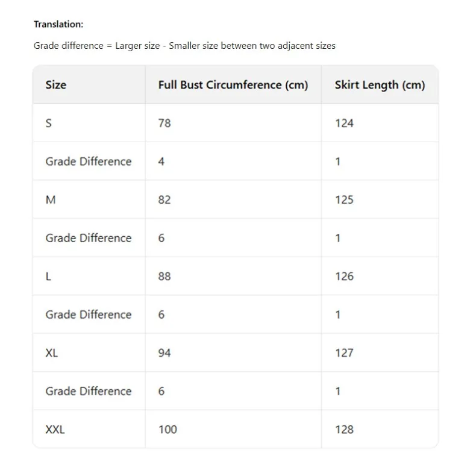
Task: Select the XL size row label
Action: click(52, 352)
